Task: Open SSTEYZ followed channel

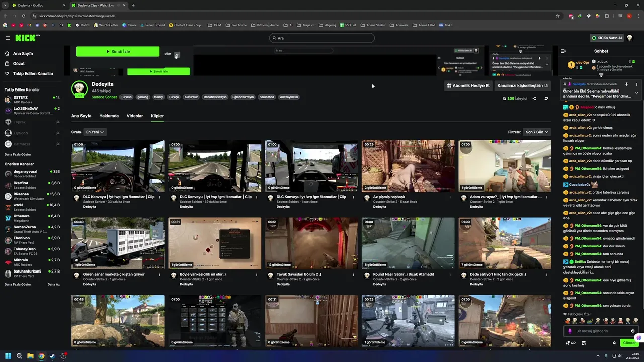Action: pyautogui.click(x=32, y=99)
